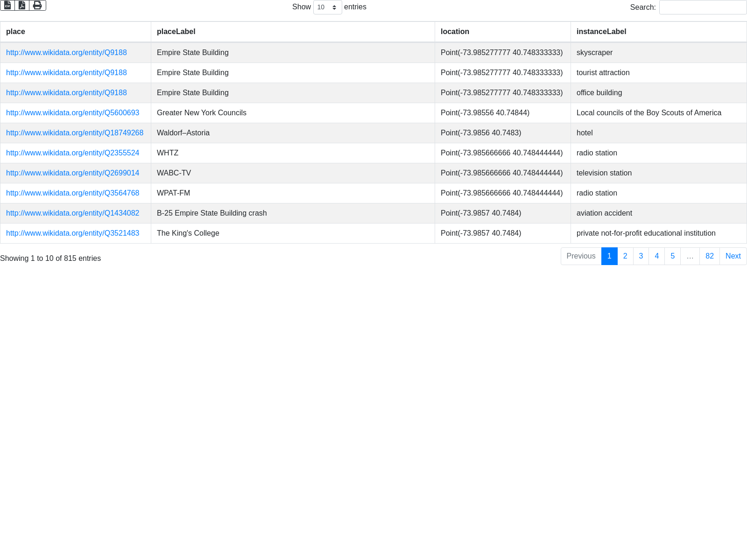Open the entries-per-page dropdown
The width and height of the screenshot is (747, 560).
327,7
